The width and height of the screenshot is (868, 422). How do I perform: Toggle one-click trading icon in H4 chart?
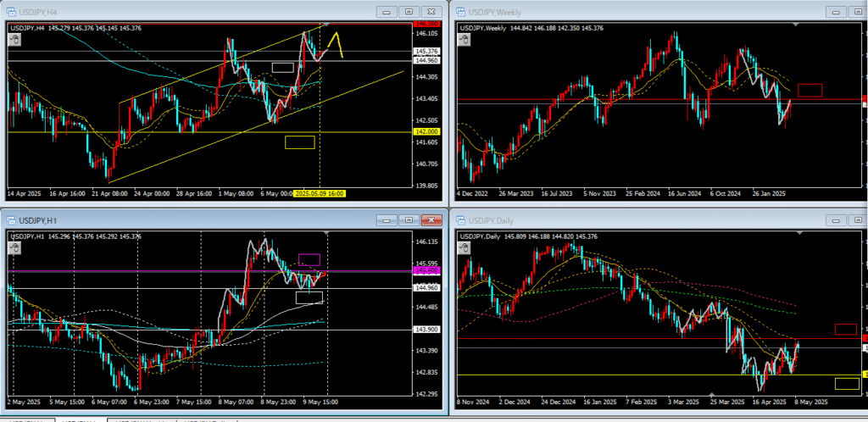(14, 39)
